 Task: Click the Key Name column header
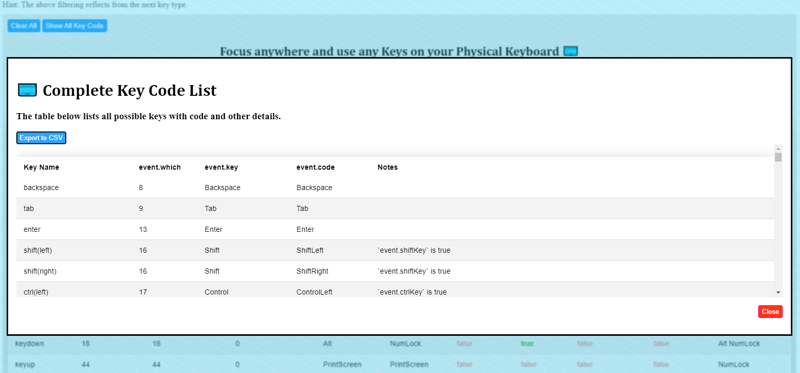coord(41,167)
